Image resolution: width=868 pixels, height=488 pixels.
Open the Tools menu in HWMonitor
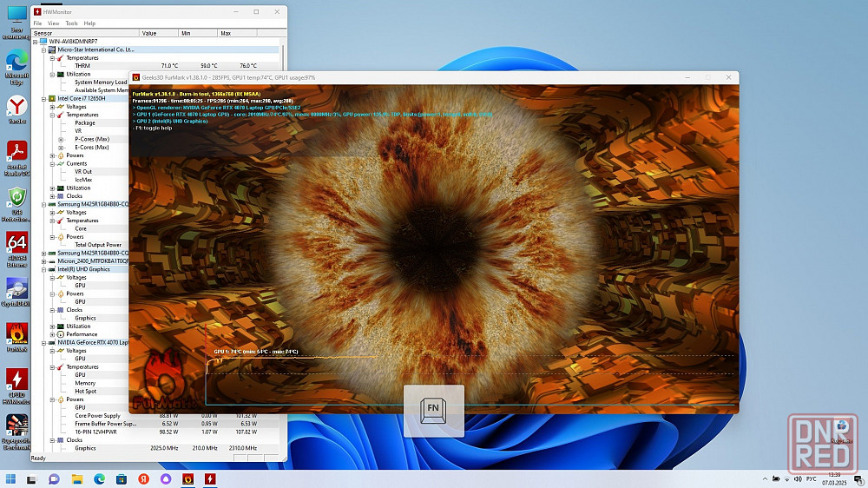pyautogui.click(x=71, y=23)
